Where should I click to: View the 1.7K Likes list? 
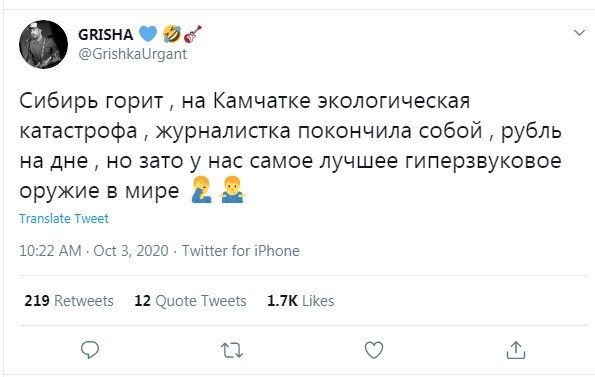(301, 301)
